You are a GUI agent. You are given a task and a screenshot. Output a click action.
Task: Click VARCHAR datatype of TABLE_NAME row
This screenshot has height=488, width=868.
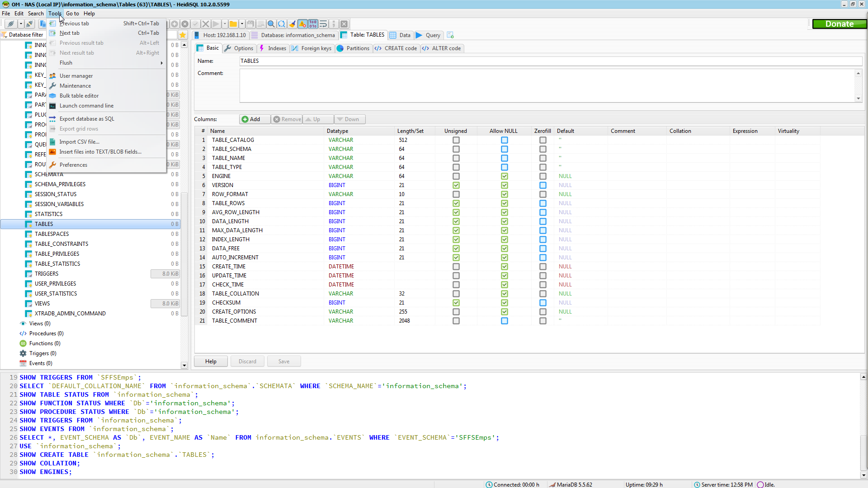click(341, 158)
